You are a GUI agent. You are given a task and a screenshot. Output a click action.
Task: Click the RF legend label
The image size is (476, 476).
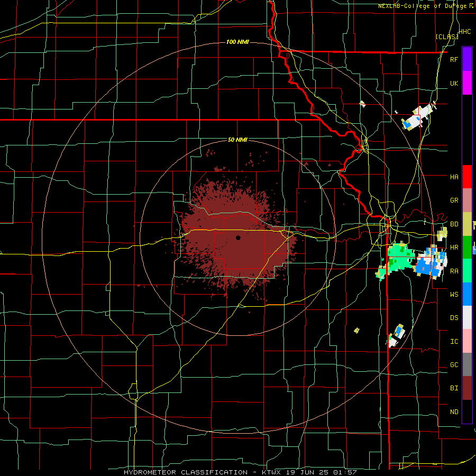(454, 59)
